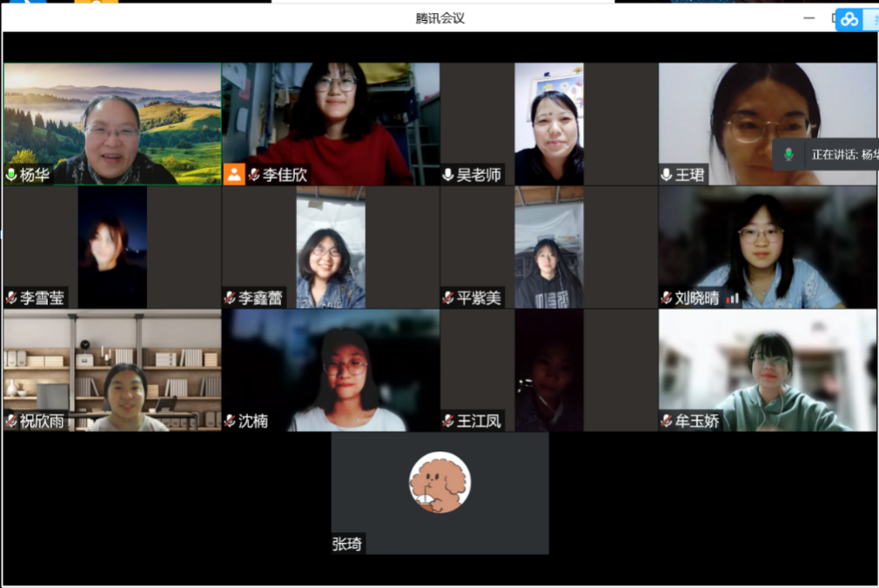Click the microphone icon beside 吴老师
Screen dimensions: 879x588
448,175
